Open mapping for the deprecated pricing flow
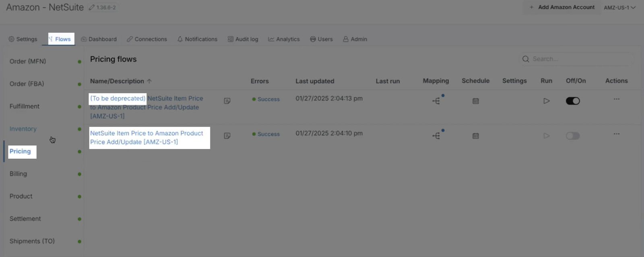 click(x=436, y=101)
